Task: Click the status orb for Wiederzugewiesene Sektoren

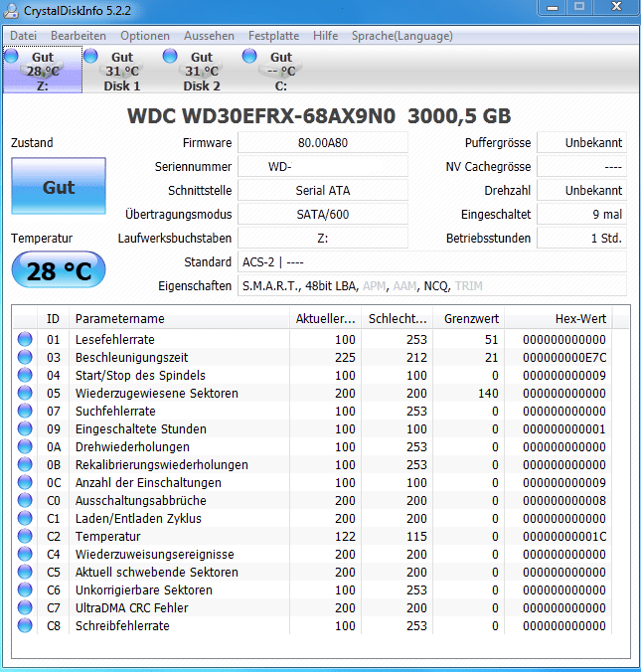Action: pyautogui.click(x=25, y=393)
